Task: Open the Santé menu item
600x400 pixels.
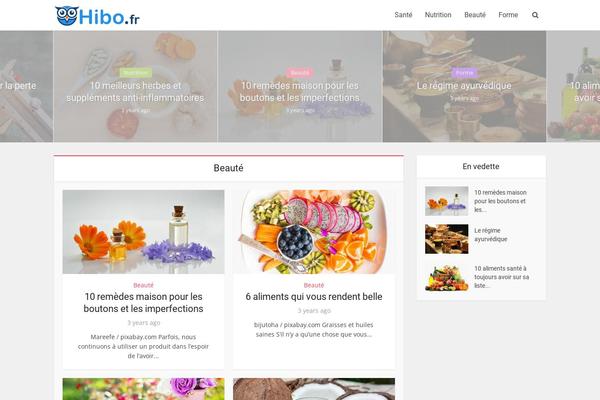Action: pyautogui.click(x=403, y=15)
